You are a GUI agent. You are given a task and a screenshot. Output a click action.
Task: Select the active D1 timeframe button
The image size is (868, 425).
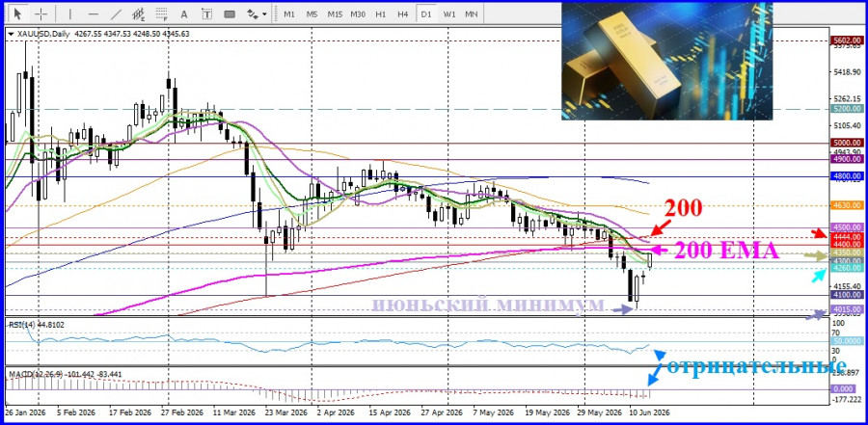(425, 14)
